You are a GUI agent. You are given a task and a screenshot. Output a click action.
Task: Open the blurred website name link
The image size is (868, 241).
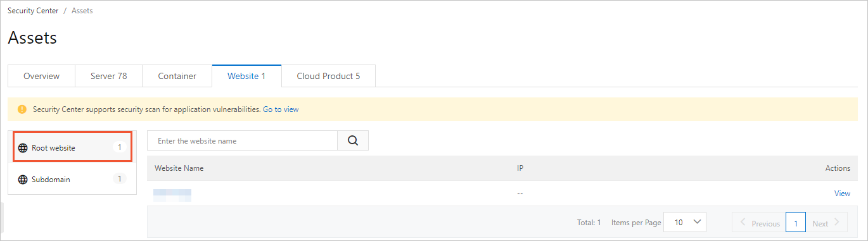pos(172,194)
